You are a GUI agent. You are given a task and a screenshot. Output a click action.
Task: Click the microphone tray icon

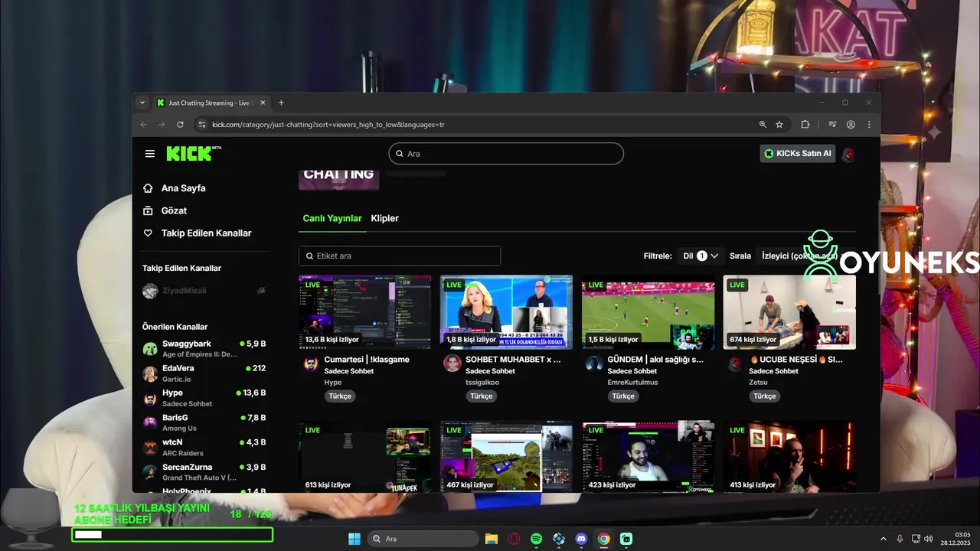tap(900, 539)
